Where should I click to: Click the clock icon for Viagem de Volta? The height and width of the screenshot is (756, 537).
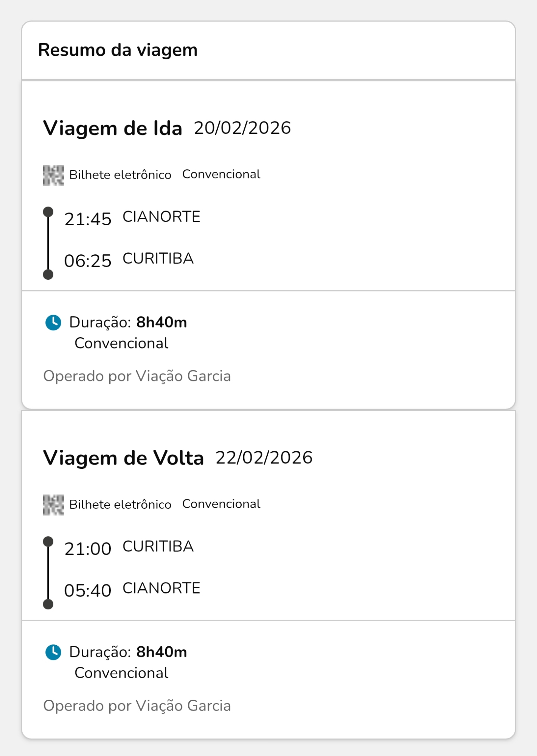(x=53, y=652)
